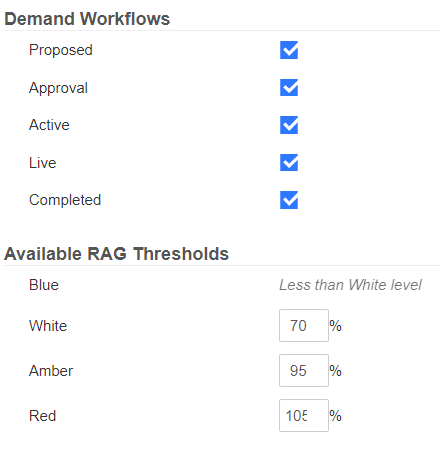Click the Demand Workflows section heading
The height and width of the screenshot is (455, 440).
click(x=87, y=19)
